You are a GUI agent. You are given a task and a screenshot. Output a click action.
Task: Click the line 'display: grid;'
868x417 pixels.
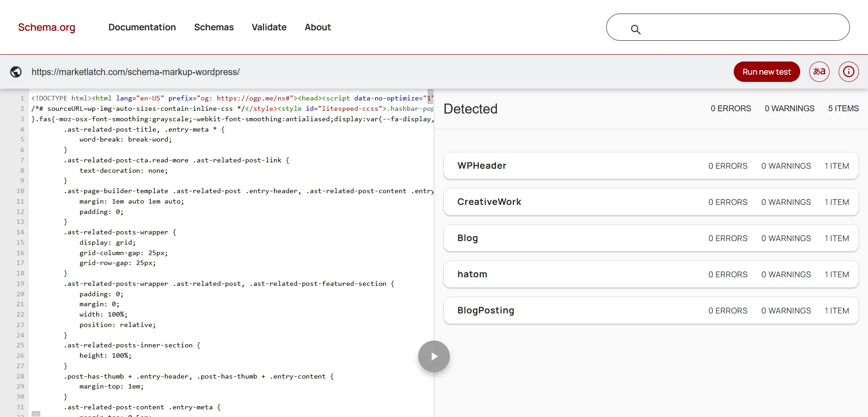tap(108, 242)
